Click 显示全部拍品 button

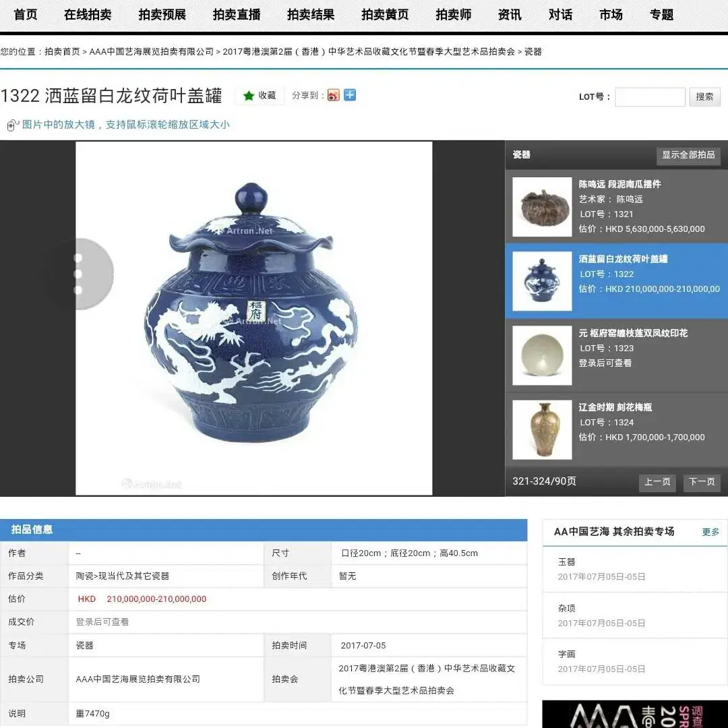point(688,155)
